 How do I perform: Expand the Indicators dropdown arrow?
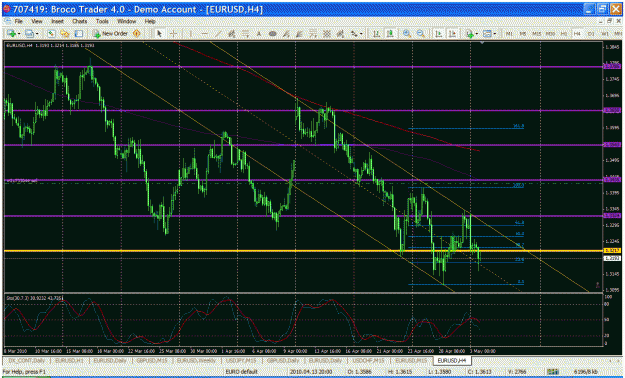point(477,34)
